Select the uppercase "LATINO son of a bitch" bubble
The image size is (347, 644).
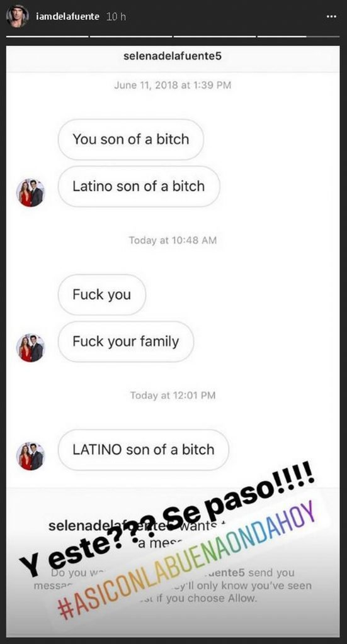tap(143, 450)
